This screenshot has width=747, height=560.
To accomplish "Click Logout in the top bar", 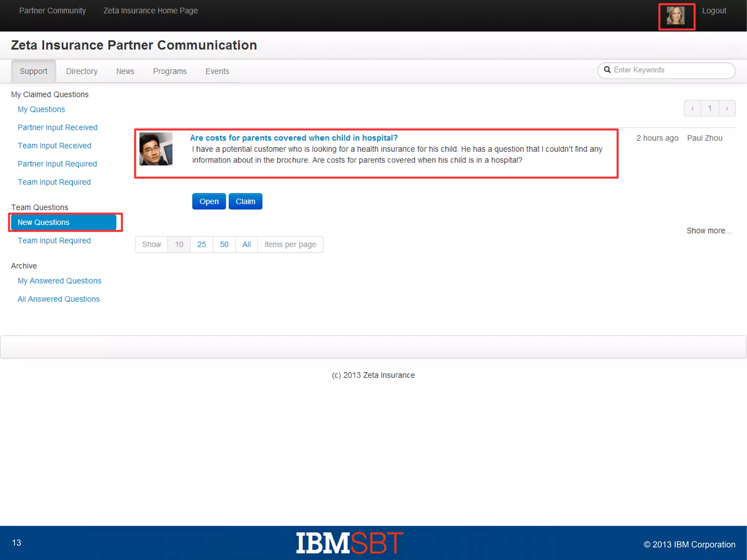I will tap(714, 11).
